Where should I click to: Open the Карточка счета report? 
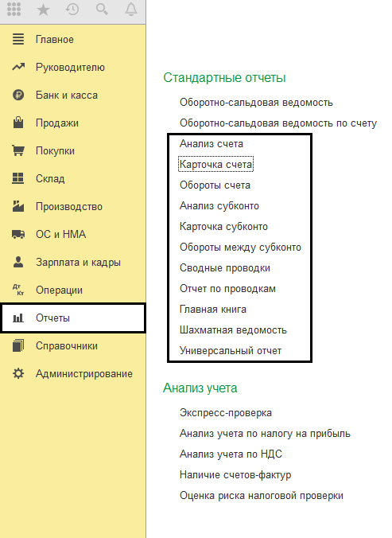click(x=215, y=165)
